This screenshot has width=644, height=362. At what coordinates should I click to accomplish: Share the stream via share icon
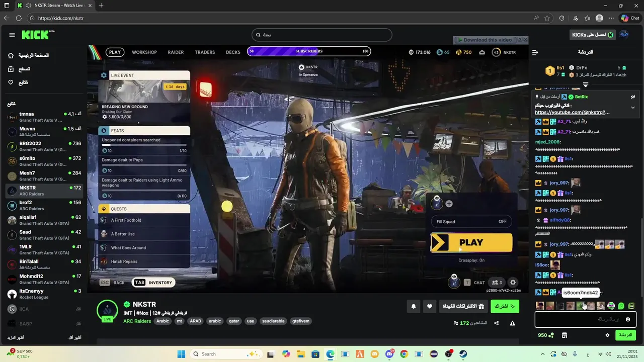coord(497,323)
